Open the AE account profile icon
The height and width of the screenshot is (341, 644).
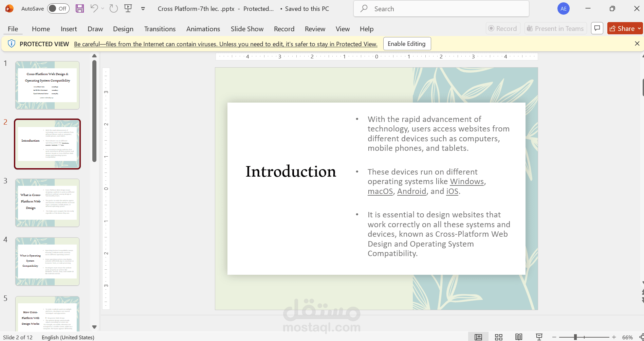pyautogui.click(x=563, y=8)
